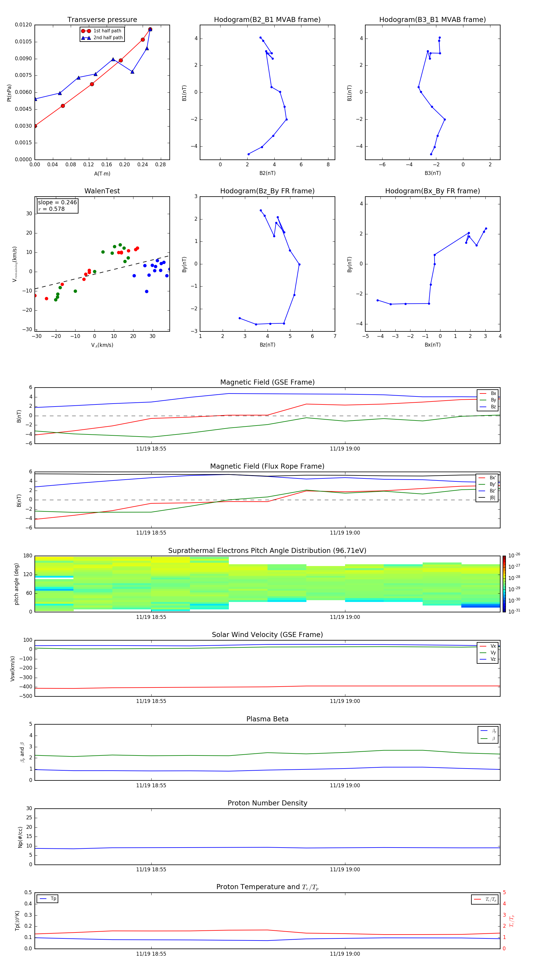Image resolution: width=535 pixels, height=980 pixels.
Task: Click the "Proton Number Density" title
Action: (x=267, y=803)
